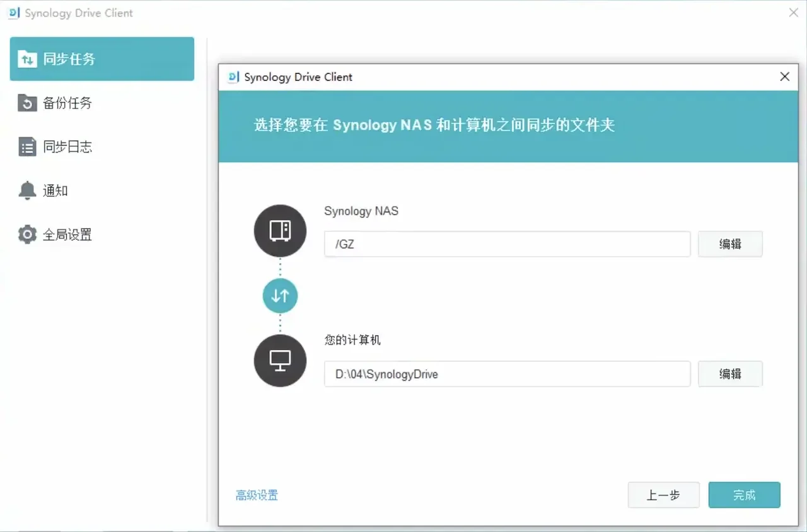Viewport: 807px width, 532px height.
Task: Edit the Synology NAS folder with 编辑
Action: (730, 244)
